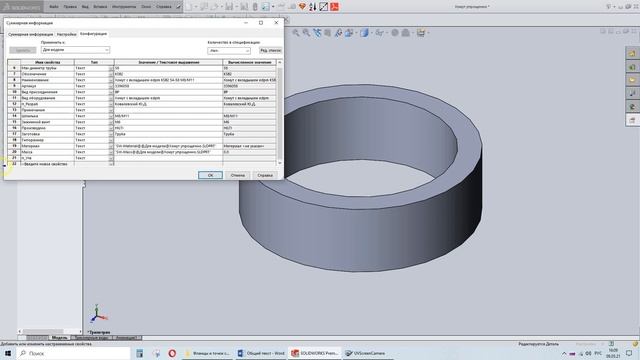Open File Explorer folder task pane icon
This screenshot has height=360, width=640.
click(632, 80)
